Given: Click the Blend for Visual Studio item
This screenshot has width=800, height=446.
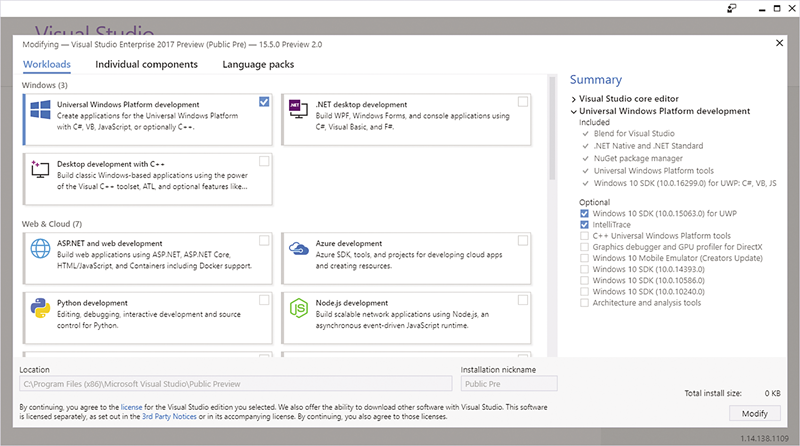Looking at the screenshot, I should 634,133.
